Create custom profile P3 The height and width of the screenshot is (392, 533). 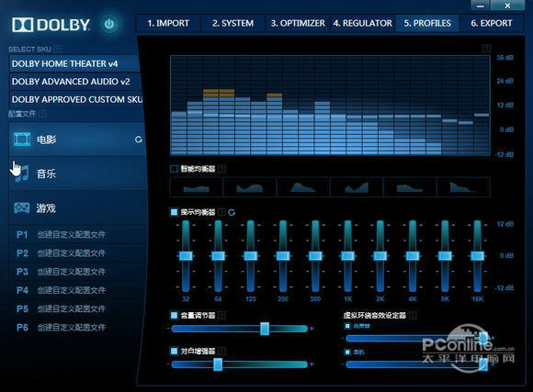pos(78,272)
